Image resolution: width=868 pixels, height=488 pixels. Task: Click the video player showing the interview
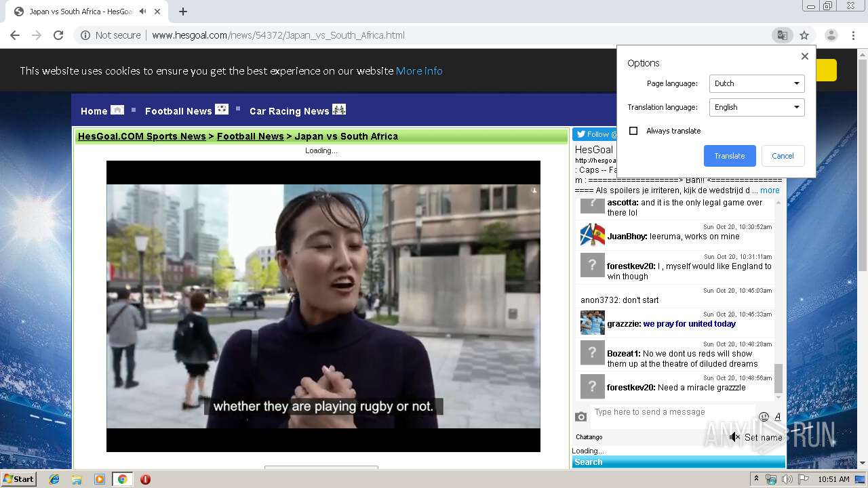pyautogui.click(x=323, y=306)
